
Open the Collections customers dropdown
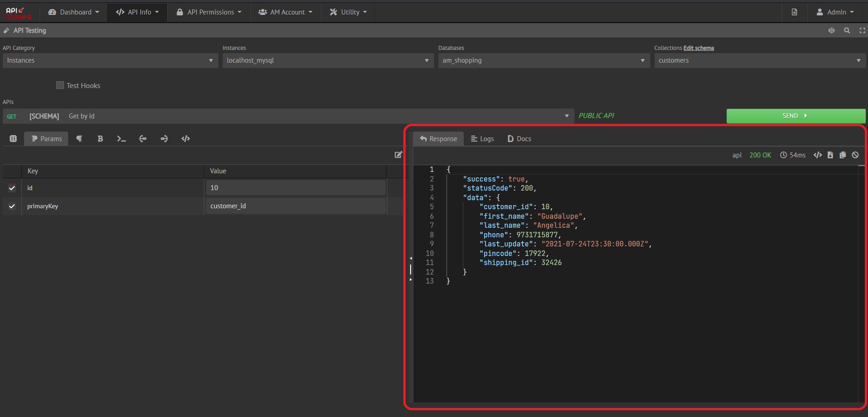(x=759, y=60)
